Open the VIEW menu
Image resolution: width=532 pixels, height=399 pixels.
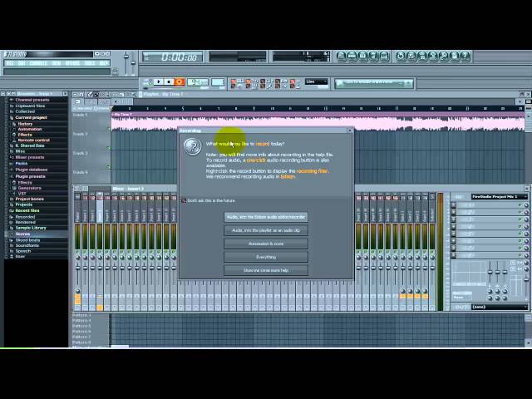[57, 63]
